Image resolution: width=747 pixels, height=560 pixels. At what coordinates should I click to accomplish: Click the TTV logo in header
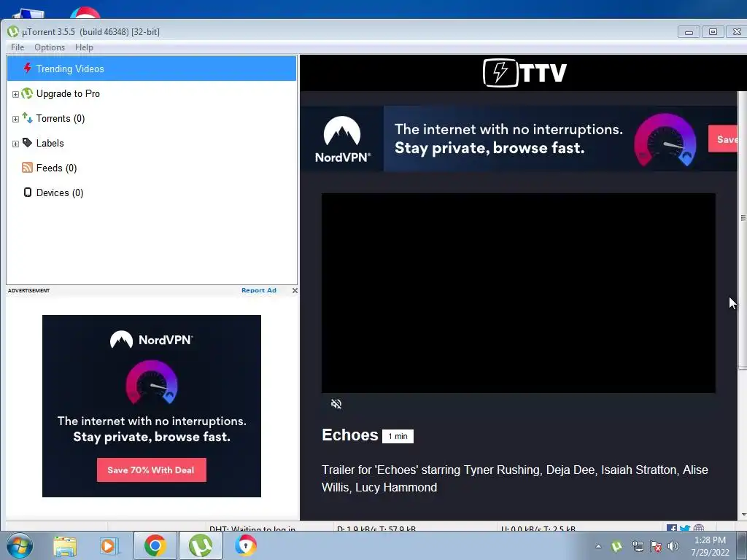(x=525, y=73)
